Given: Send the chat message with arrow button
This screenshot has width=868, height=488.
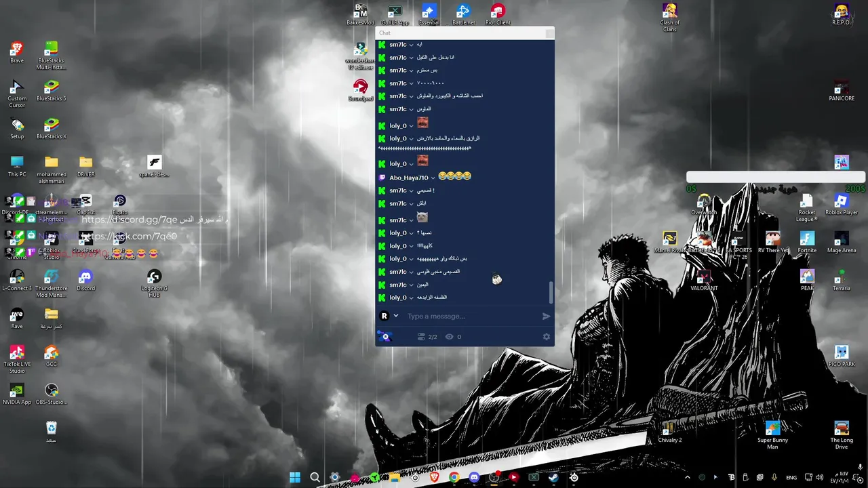Looking at the screenshot, I should (x=547, y=317).
